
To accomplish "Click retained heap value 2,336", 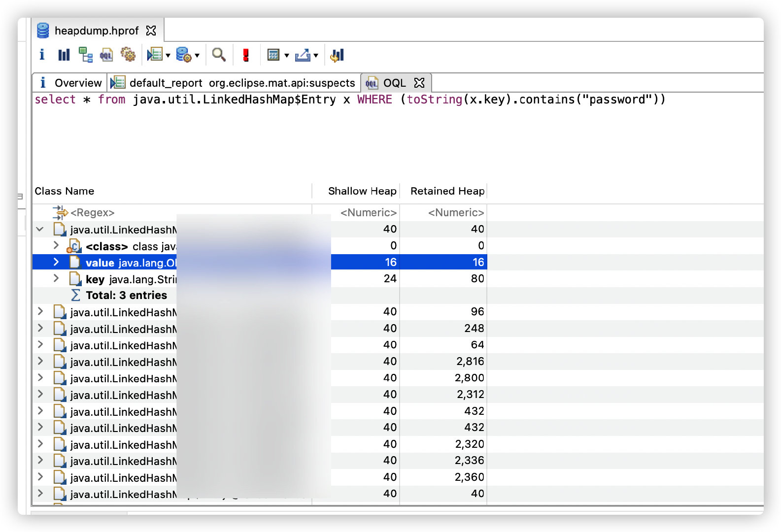I will [x=469, y=461].
